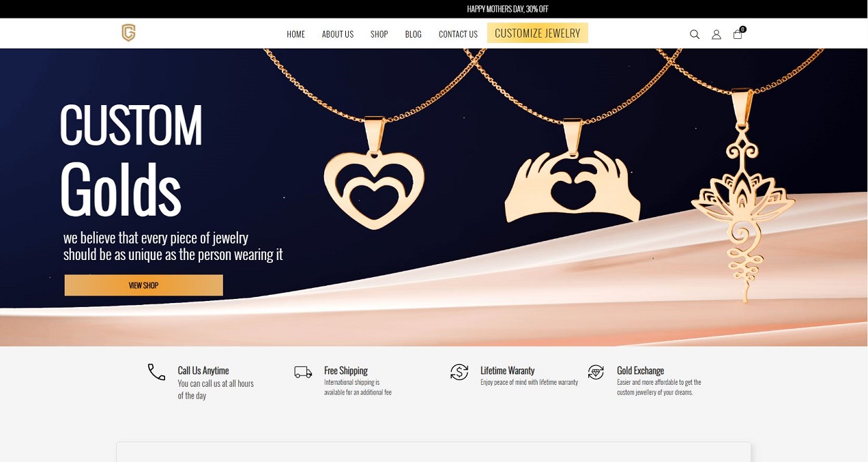Open the shopping bag cart icon

click(739, 33)
